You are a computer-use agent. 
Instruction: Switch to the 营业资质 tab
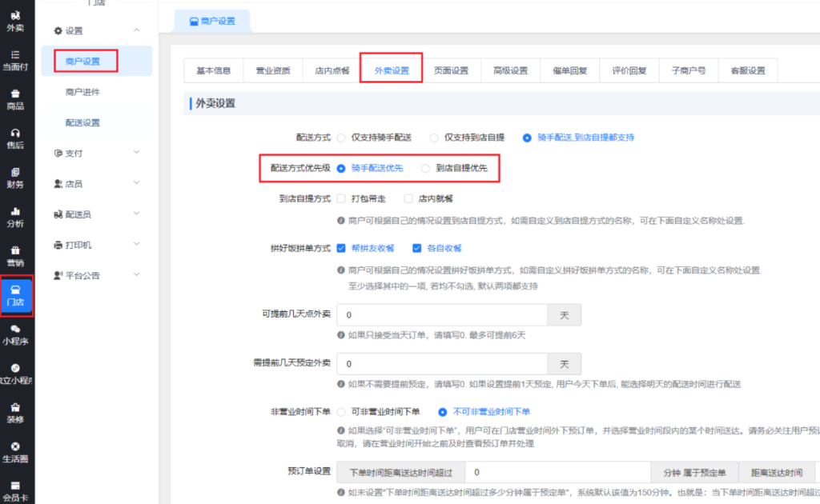(x=273, y=70)
